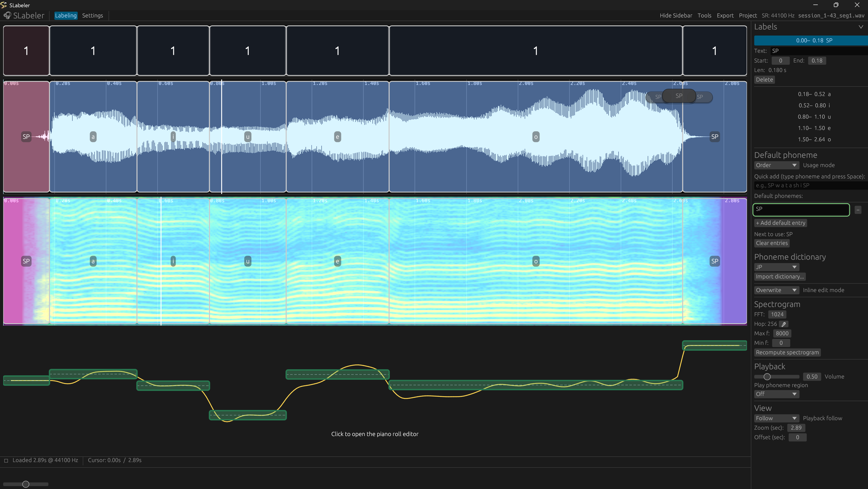The width and height of the screenshot is (868, 489).
Task: Click the Hop edit pencil icon
Action: (784, 324)
